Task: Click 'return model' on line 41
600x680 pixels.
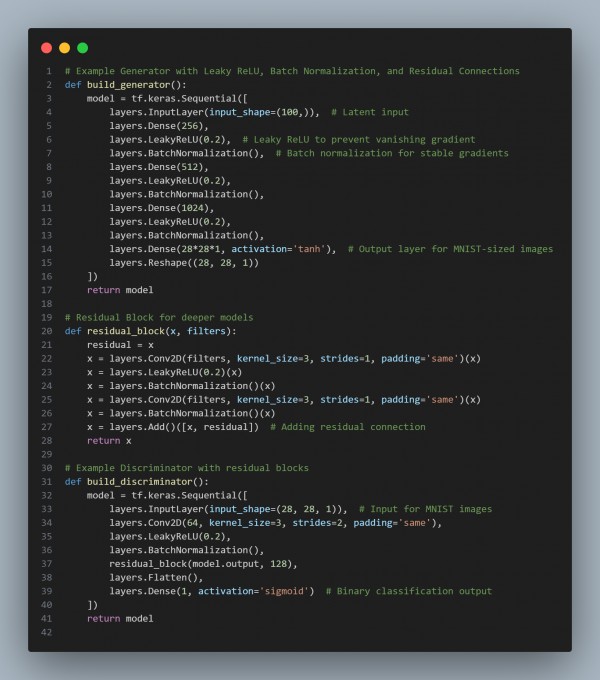Action: [120, 619]
